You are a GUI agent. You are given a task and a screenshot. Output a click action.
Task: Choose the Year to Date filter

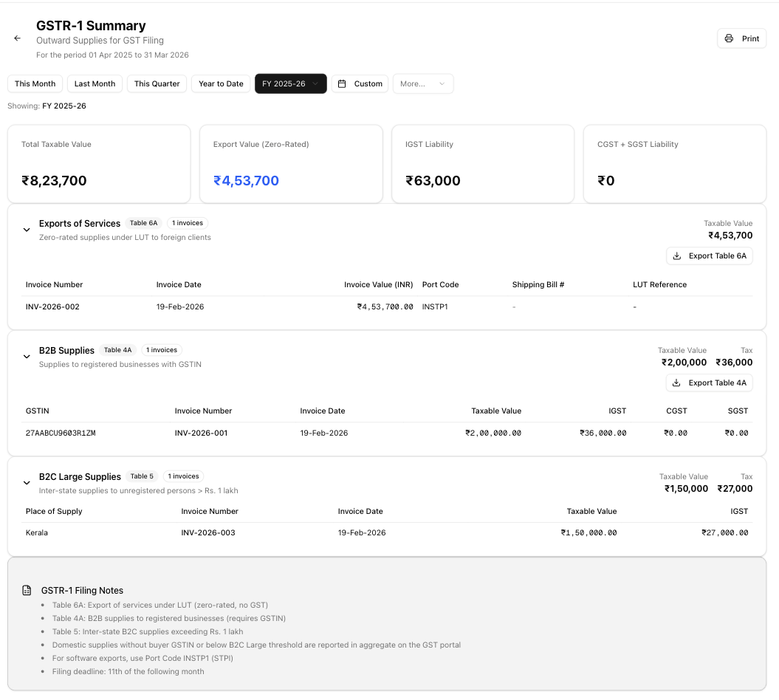coord(221,84)
